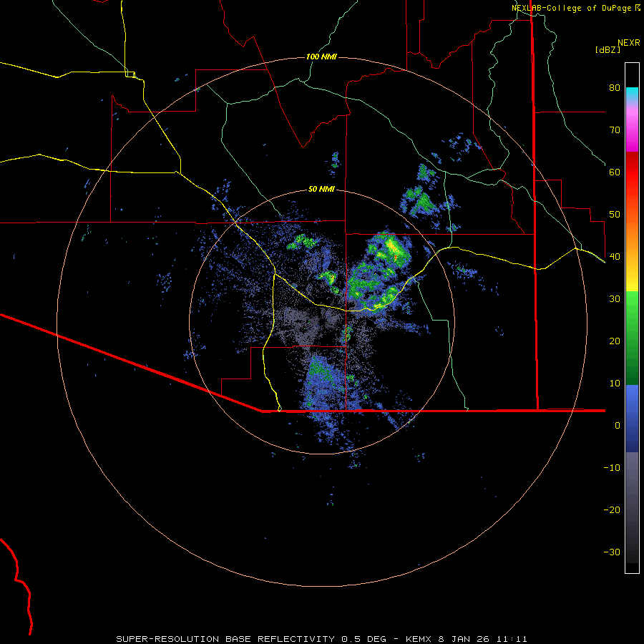Click the cyan top segment of the color bar

pyautogui.click(x=632, y=92)
